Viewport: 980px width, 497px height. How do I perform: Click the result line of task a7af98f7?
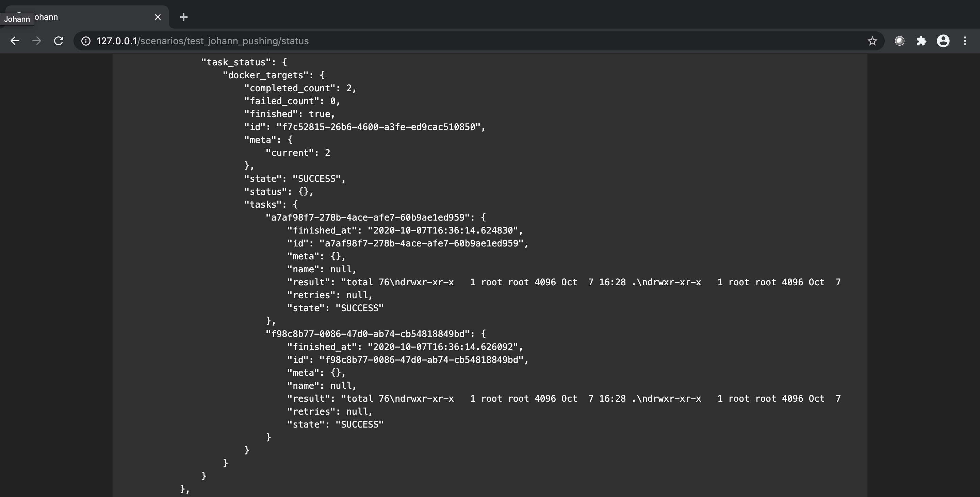click(x=564, y=282)
